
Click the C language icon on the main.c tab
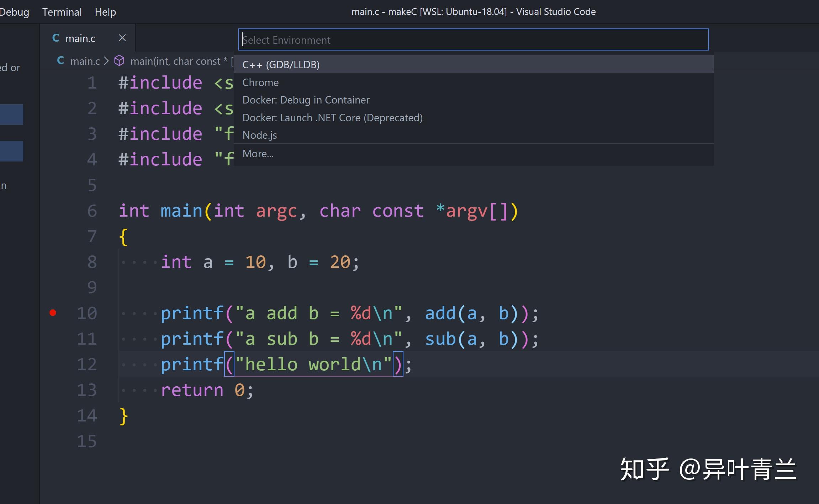(x=56, y=38)
